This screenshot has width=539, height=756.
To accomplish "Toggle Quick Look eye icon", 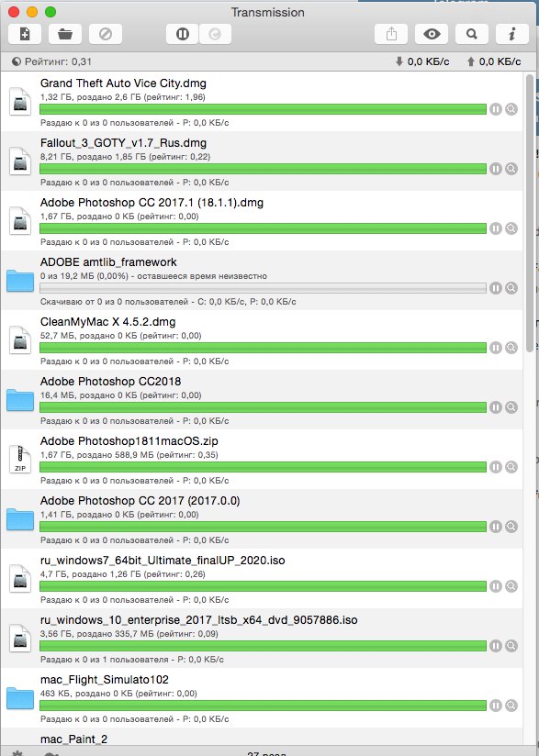I will (x=432, y=34).
